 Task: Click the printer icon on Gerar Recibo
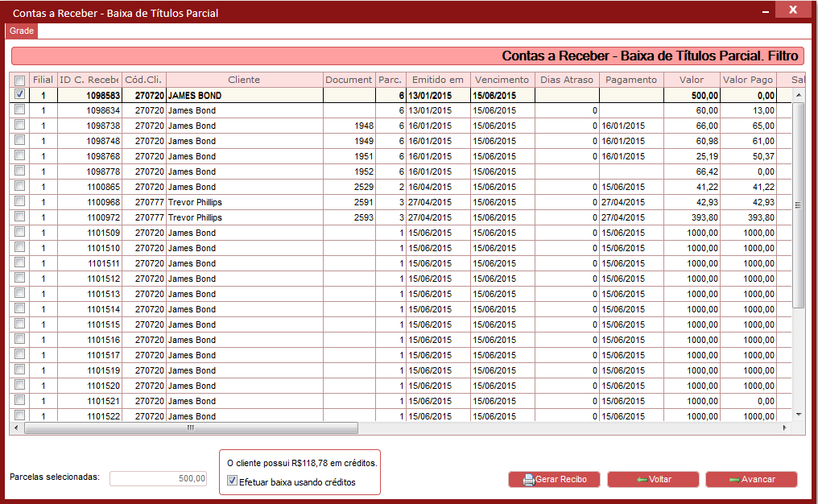pos(529,480)
